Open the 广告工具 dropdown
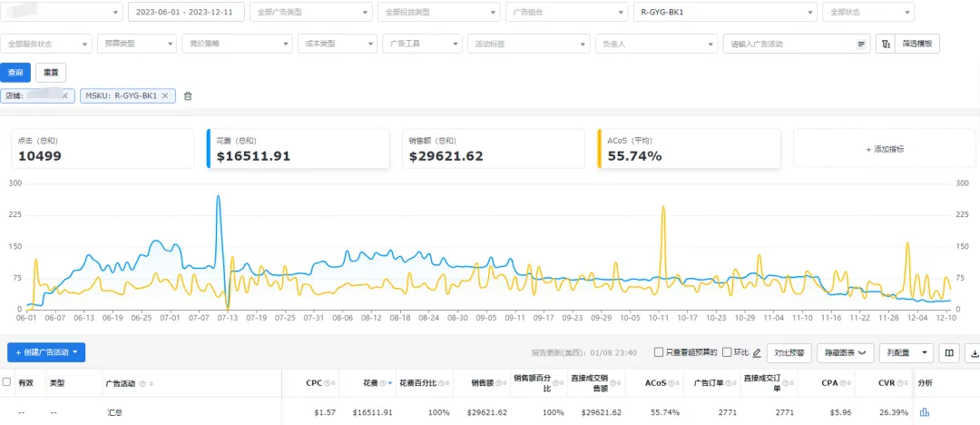 423,44
